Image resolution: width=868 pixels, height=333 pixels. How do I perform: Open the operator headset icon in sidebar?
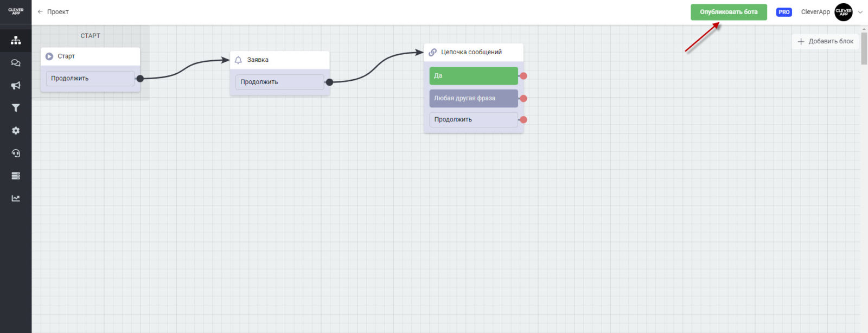pyautogui.click(x=16, y=153)
